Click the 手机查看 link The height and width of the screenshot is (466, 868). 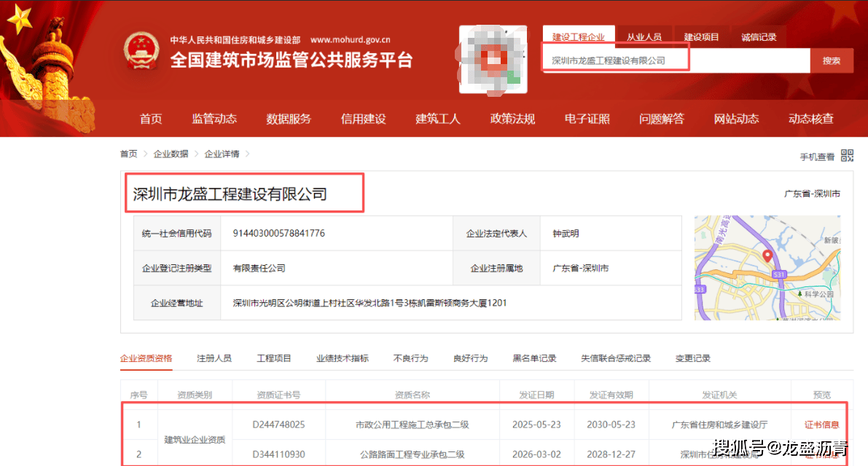[817, 157]
